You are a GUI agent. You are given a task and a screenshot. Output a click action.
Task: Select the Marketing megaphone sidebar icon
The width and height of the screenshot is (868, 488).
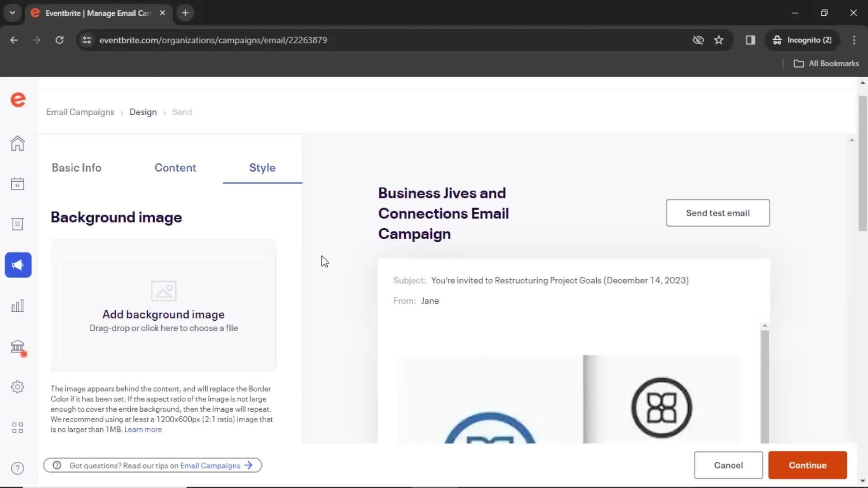[x=18, y=265]
